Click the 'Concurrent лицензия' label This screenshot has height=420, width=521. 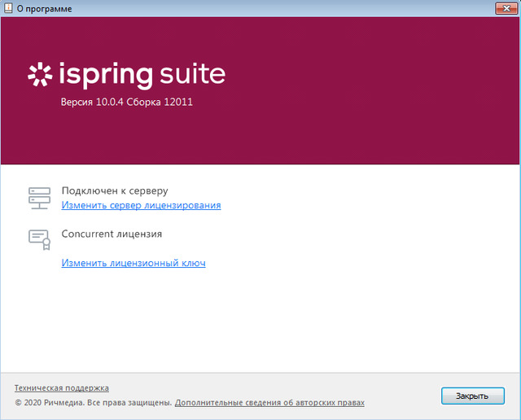tap(112, 234)
